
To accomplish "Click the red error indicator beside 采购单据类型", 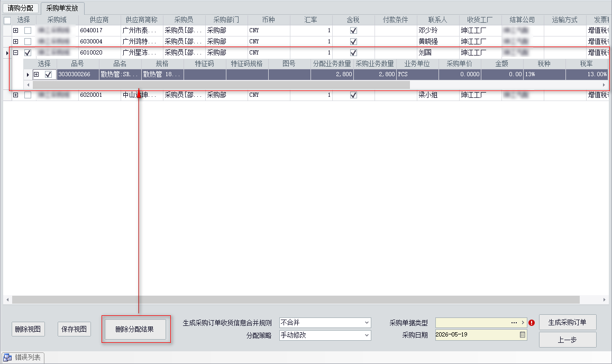I will click(x=532, y=323).
